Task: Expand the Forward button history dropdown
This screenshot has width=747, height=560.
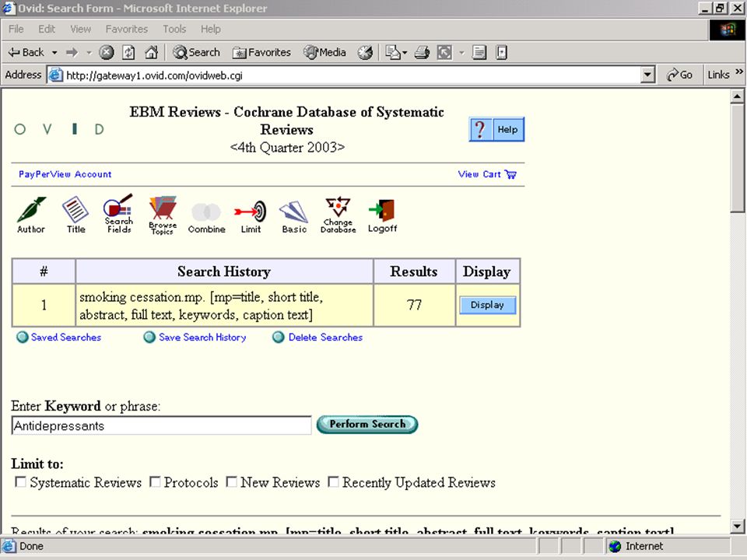Action: (89, 52)
